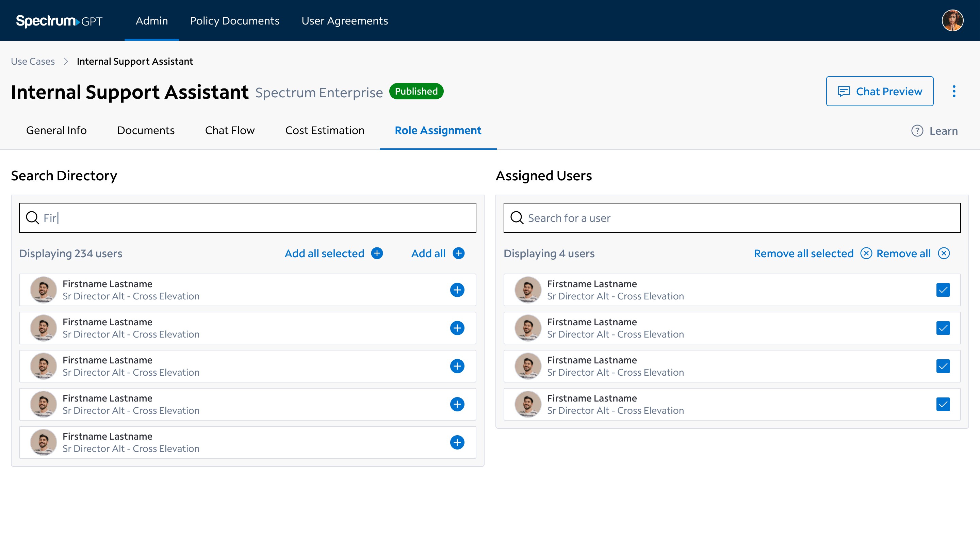The height and width of the screenshot is (539, 980).
Task: Go back to Use Cases breadcrumb
Action: [33, 61]
